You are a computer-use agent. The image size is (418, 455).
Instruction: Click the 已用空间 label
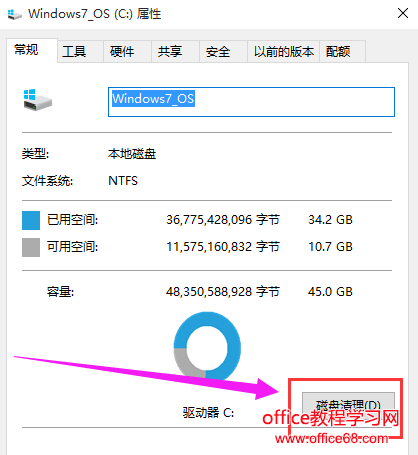(x=72, y=220)
